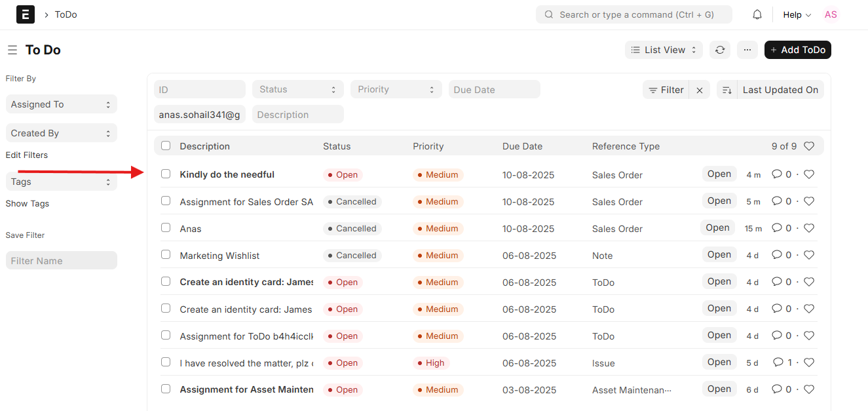Open comments on the High priority Issue row
868x411 pixels.
tap(782, 362)
